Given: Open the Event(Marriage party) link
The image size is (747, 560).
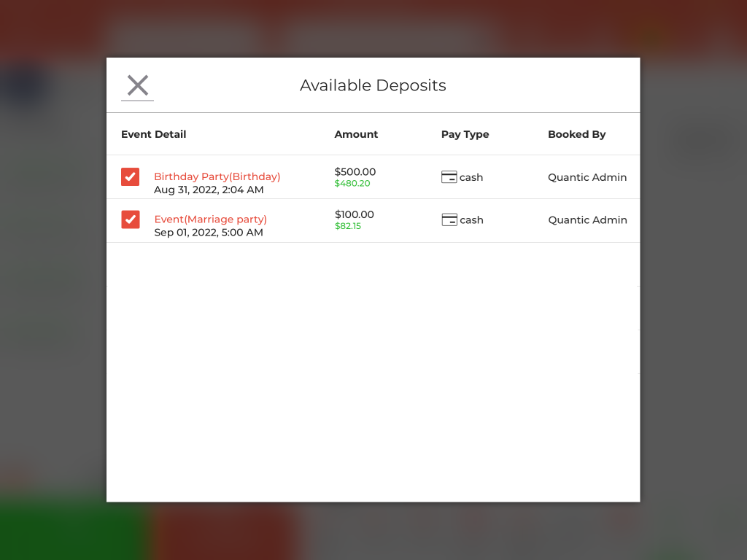Looking at the screenshot, I should (210, 219).
